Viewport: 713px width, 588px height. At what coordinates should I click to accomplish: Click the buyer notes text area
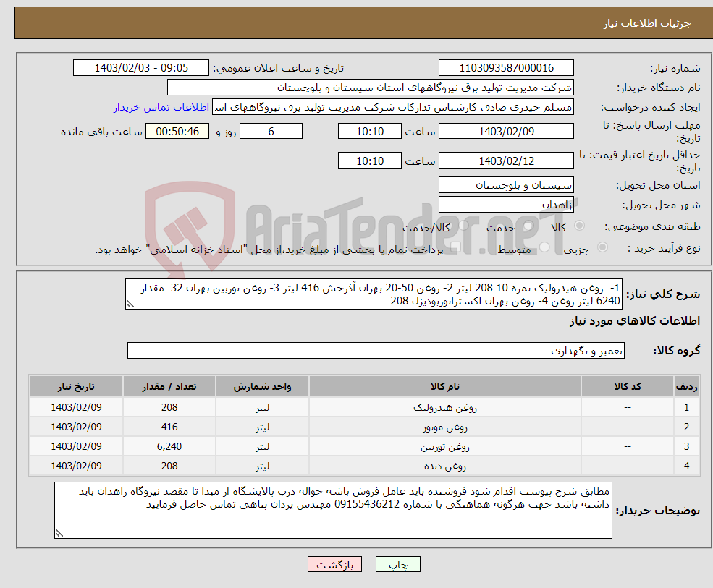coord(333,511)
